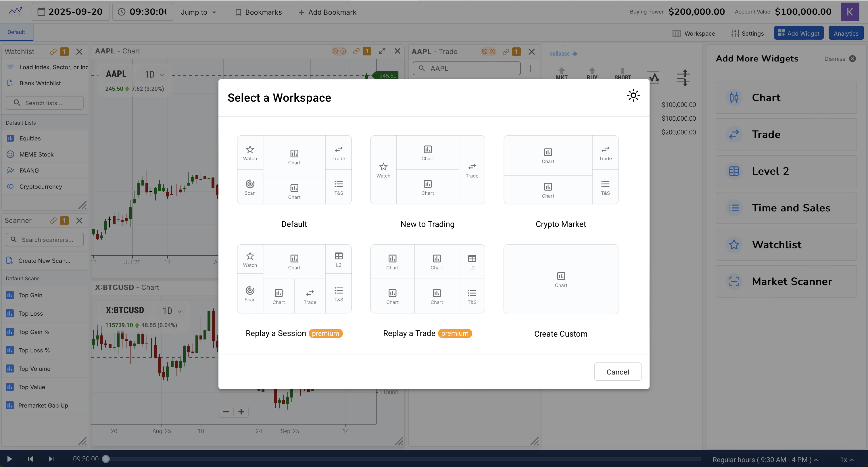This screenshot has width=868, height=467.
Task: Open the Workspace menu item
Action: [x=694, y=33]
